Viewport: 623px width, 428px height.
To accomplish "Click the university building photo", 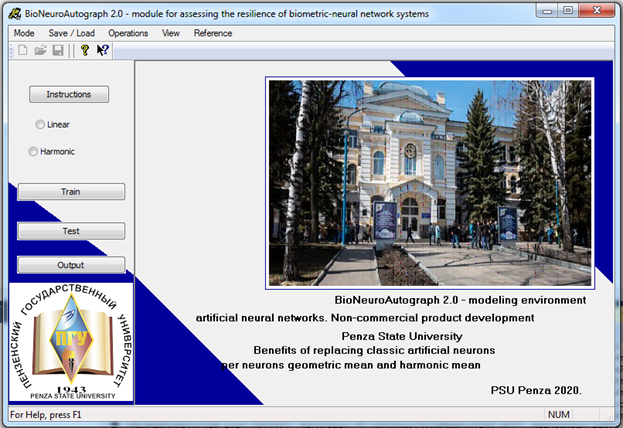I will point(430,183).
